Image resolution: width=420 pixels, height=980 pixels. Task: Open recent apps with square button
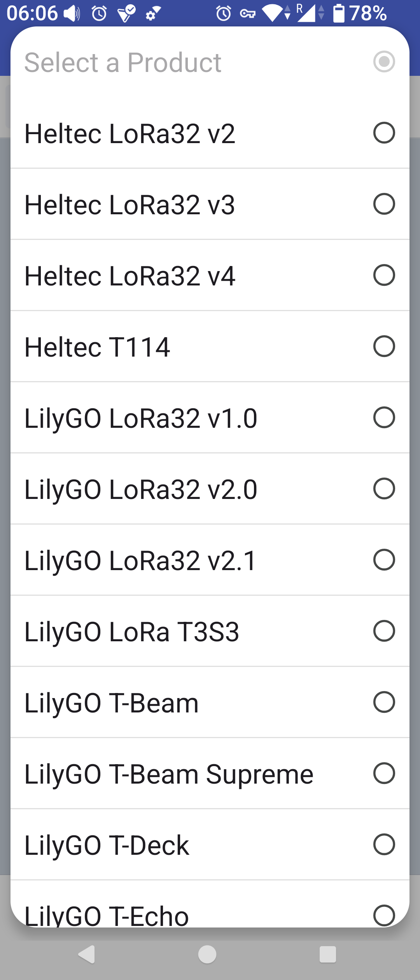pyautogui.click(x=327, y=954)
